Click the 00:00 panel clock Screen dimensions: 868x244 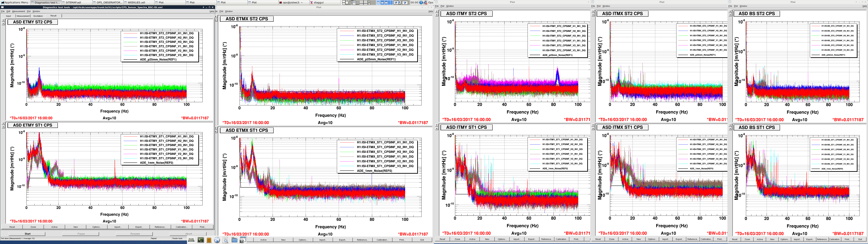414,2
